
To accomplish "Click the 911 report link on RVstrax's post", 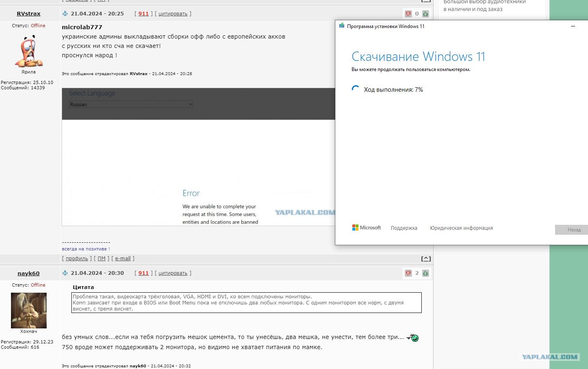I will (x=144, y=13).
